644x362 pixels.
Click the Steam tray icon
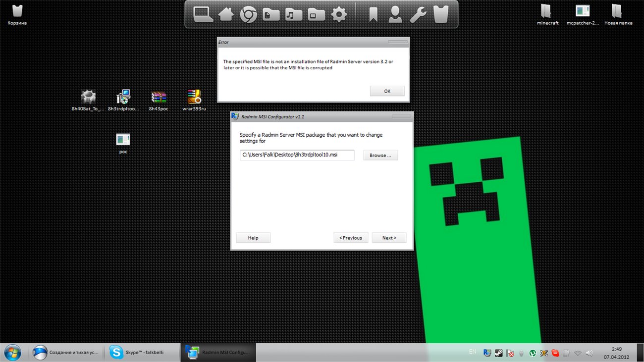click(498, 353)
